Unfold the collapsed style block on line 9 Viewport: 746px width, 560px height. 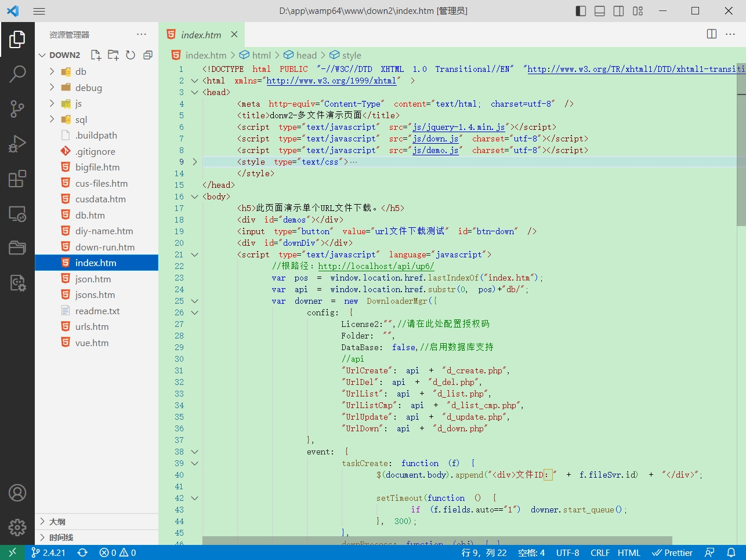[195, 162]
